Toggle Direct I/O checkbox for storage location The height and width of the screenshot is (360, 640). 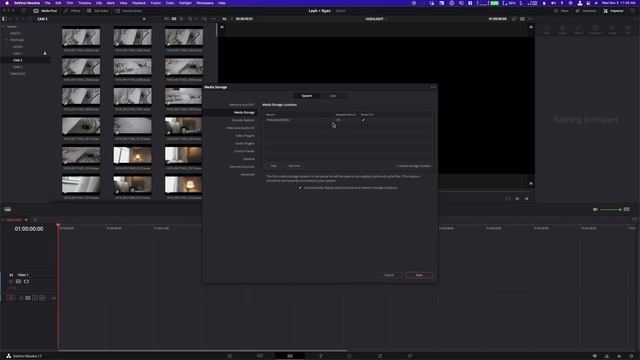(363, 120)
